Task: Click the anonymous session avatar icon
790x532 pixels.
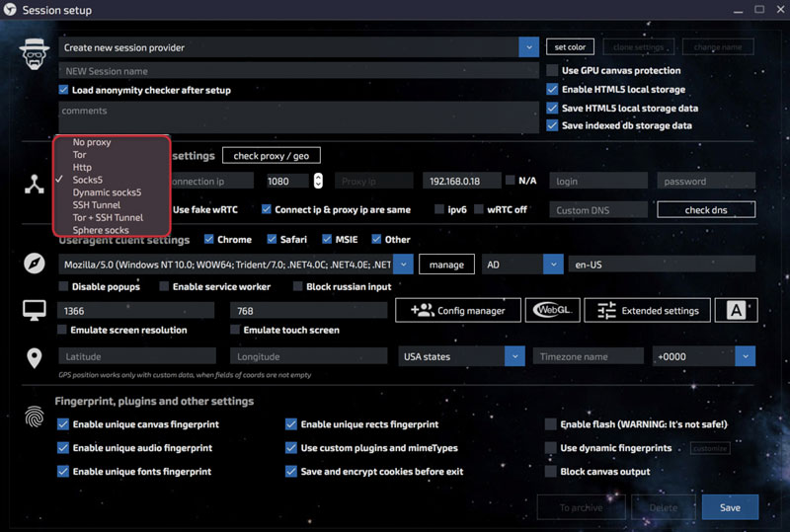Action: [x=35, y=54]
